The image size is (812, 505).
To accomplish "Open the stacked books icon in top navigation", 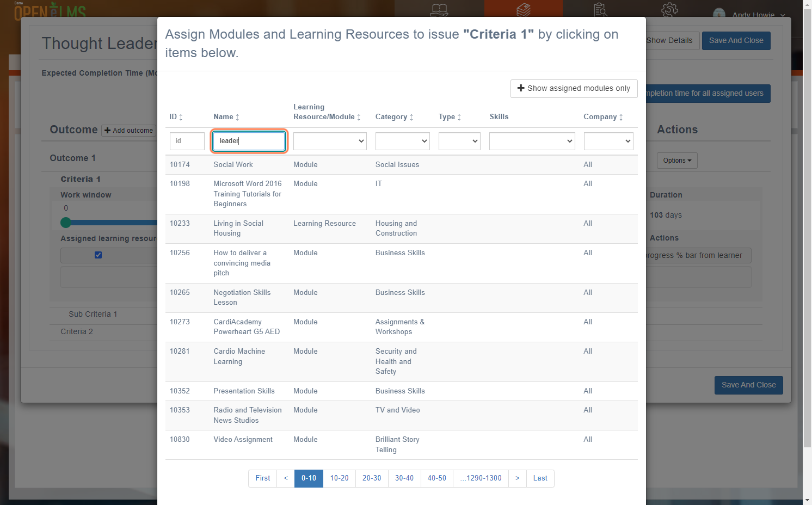I will [524, 9].
